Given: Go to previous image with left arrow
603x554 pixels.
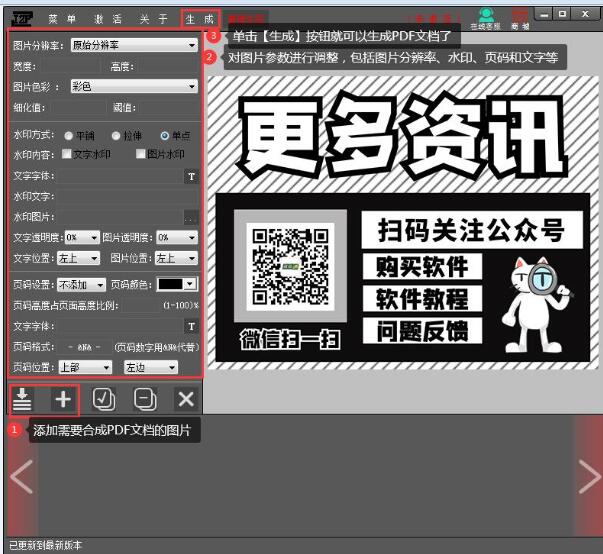Looking at the screenshot, I should [22, 477].
